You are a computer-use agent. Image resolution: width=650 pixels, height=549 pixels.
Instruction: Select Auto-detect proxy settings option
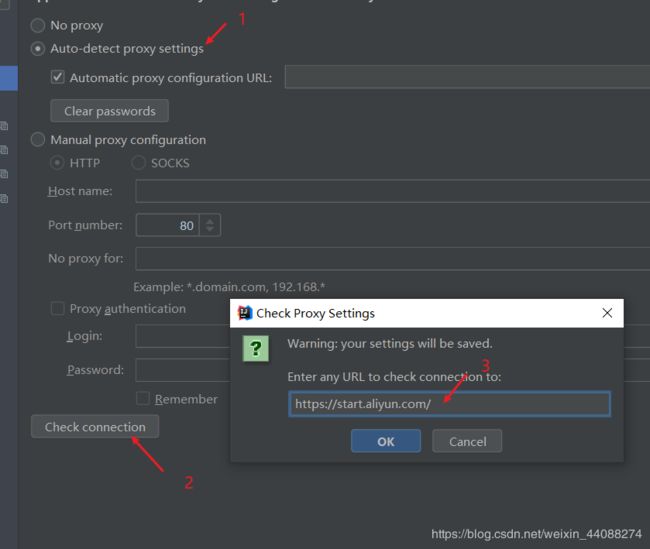pyautogui.click(x=37, y=49)
